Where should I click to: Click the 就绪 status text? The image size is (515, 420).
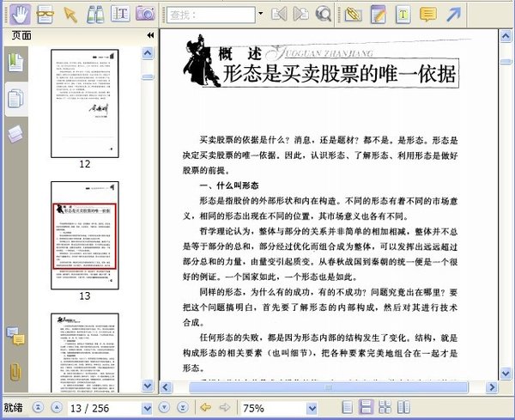13,407
